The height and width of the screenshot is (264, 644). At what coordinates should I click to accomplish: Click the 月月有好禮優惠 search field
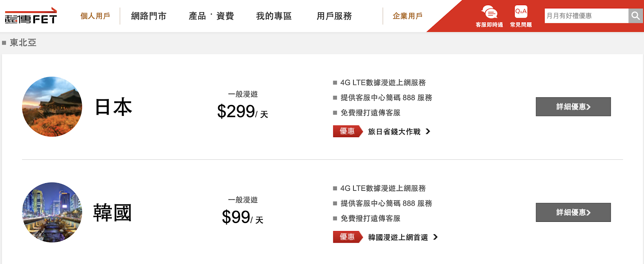(x=586, y=16)
